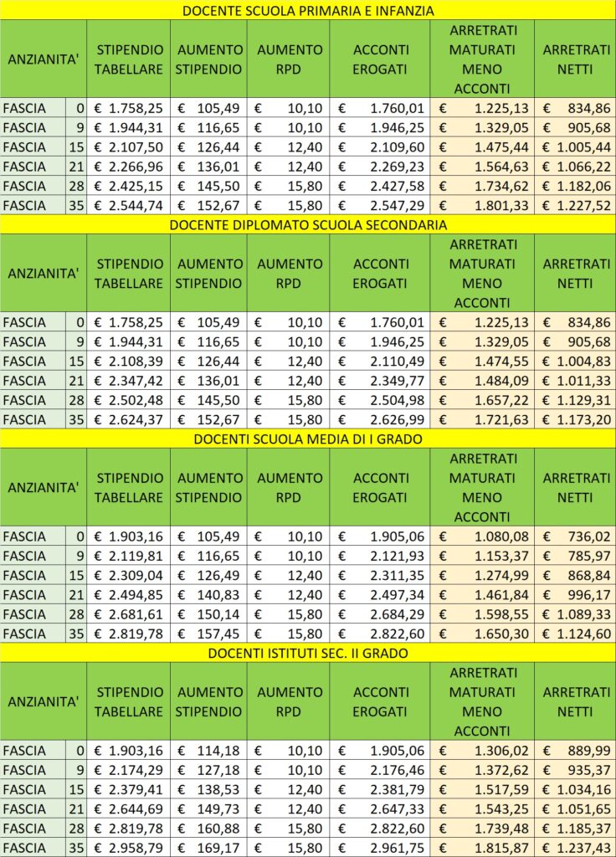
Task: Click the net arrears cell 1.173,20
Action: [575, 420]
